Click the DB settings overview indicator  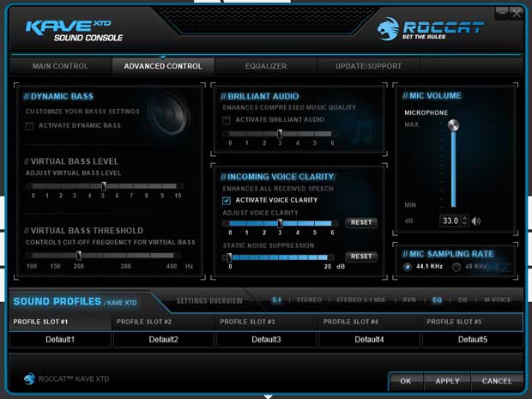[462, 300]
